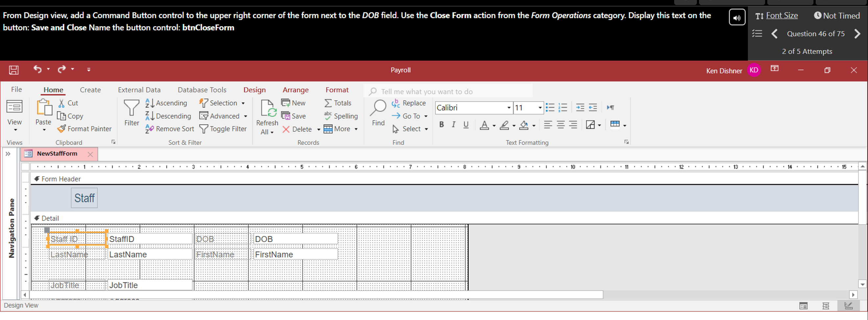Open the File menu
Image resolution: width=868 pixels, height=320 pixels.
16,89
